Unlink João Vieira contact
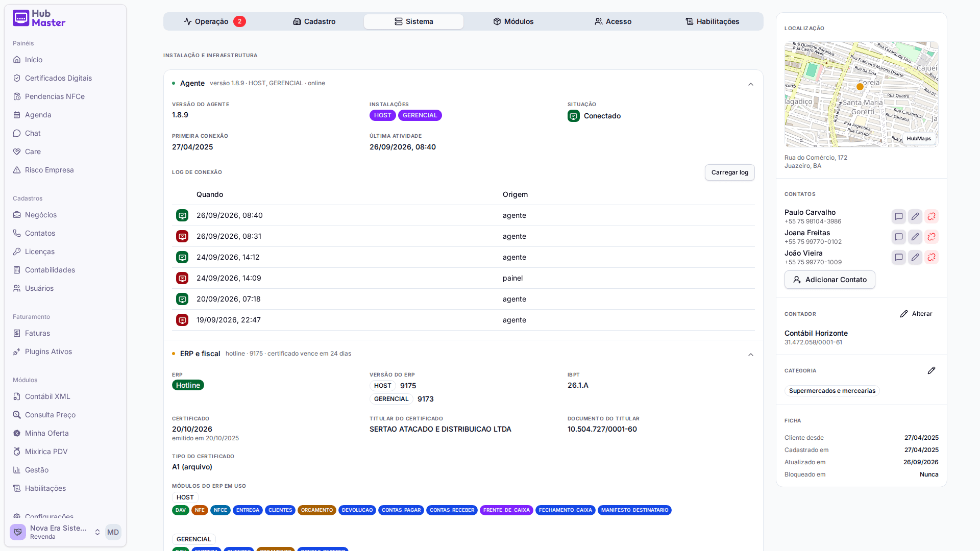 point(931,257)
